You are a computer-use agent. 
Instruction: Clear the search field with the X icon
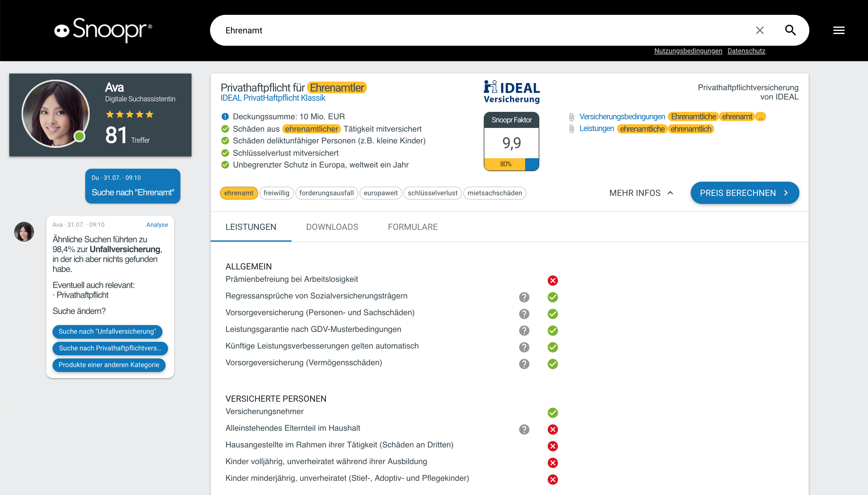[x=760, y=30]
